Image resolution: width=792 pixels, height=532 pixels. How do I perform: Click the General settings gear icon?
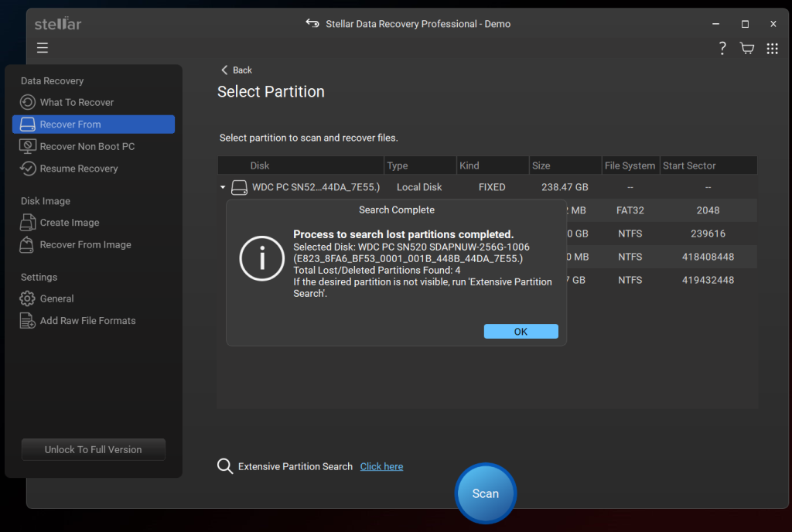[27, 298]
